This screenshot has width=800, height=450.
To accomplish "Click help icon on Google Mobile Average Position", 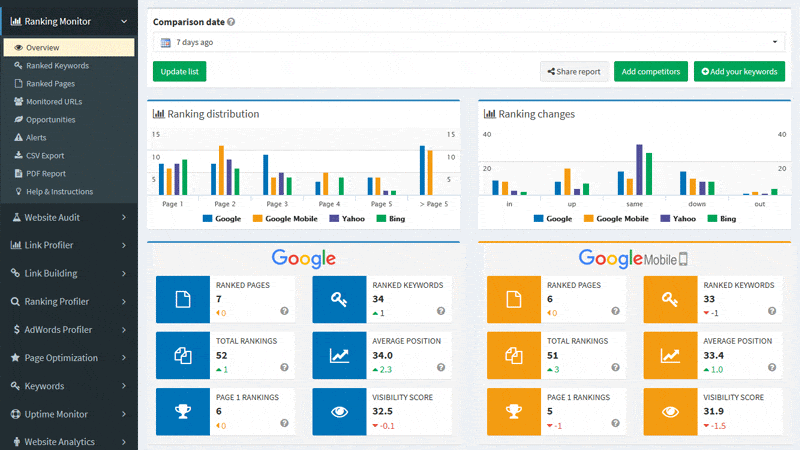I will [772, 367].
